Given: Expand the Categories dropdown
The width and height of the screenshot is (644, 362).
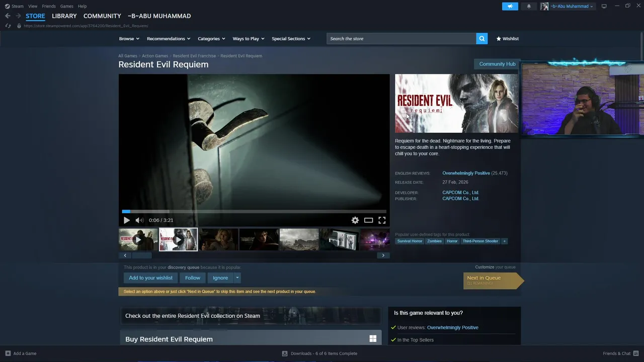Looking at the screenshot, I should [211, 39].
